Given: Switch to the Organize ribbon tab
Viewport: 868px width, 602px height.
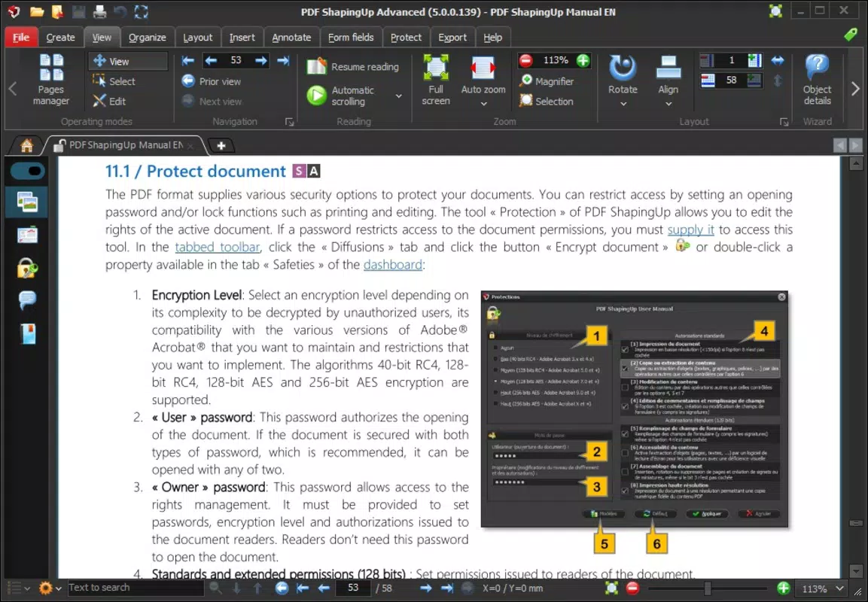Looking at the screenshot, I should pyautogui.click(x=148, y=37).
